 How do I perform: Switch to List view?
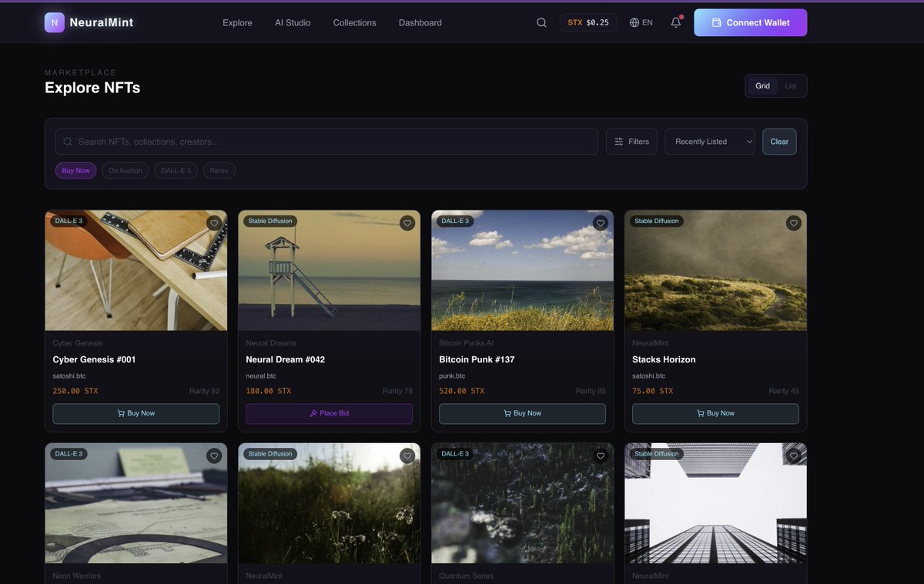tap(791, 85)
